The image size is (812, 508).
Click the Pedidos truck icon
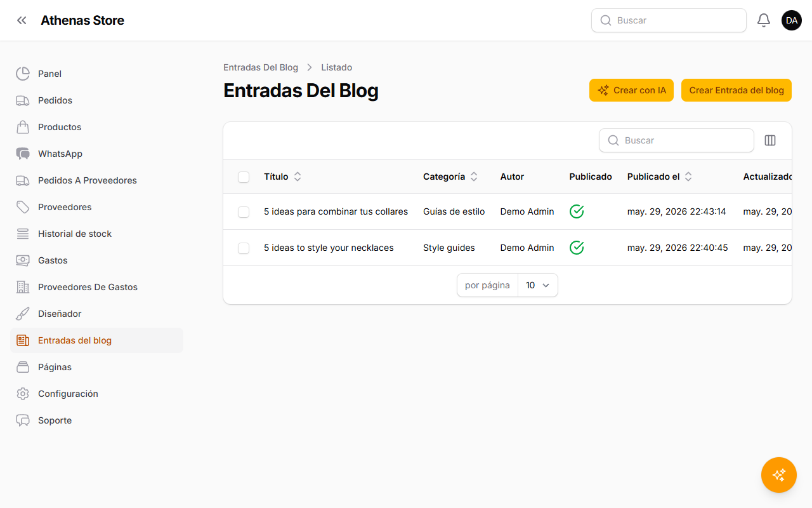tap(23, 100)
